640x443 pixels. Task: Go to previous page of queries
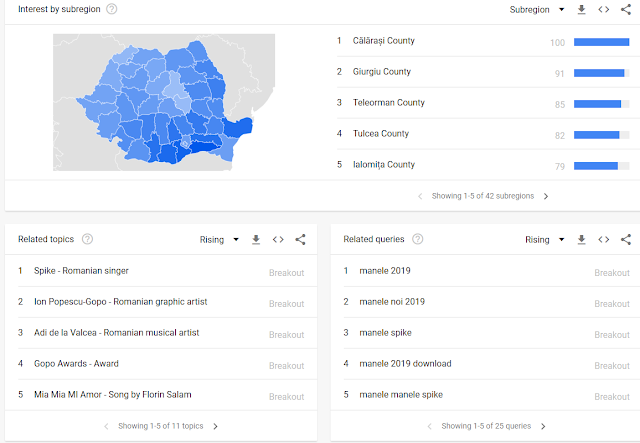coord(429,426)
